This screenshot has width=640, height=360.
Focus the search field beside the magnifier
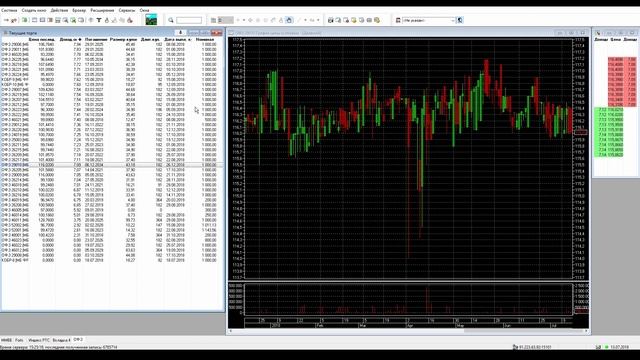click(189, 20)
